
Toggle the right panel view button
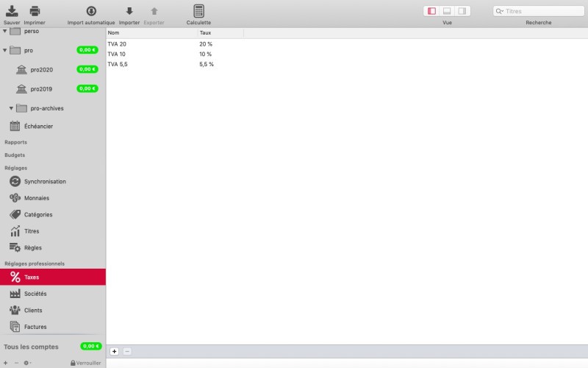[x=462, y=11]
